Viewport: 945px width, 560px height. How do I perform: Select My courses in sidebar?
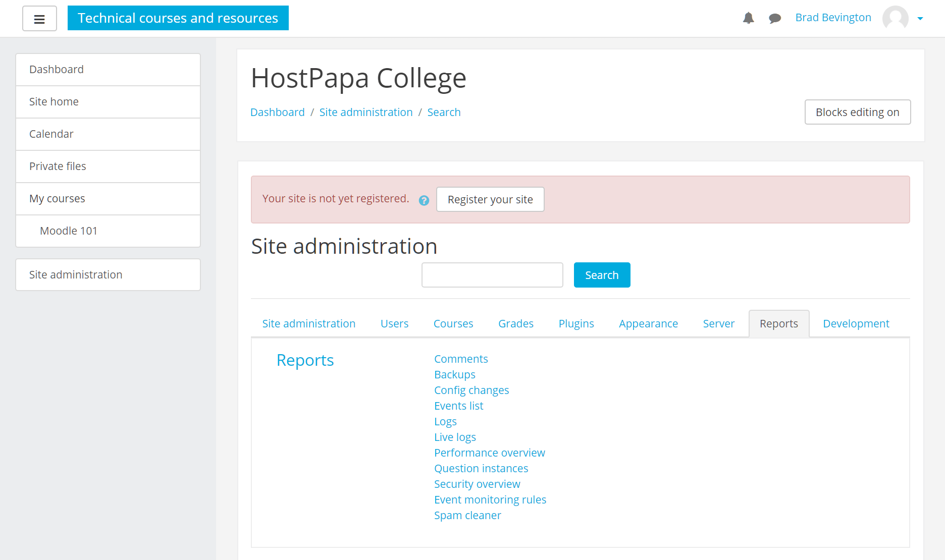[x=108, y=199]
